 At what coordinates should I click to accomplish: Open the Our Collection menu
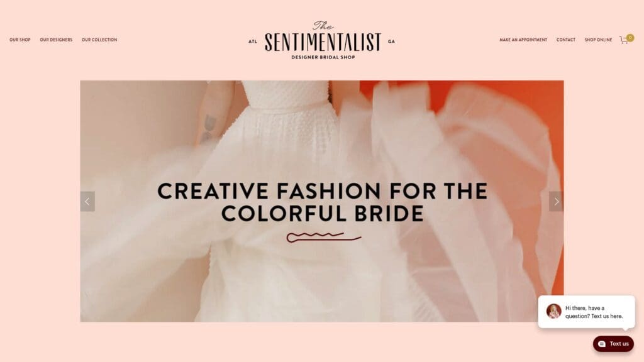99,40
